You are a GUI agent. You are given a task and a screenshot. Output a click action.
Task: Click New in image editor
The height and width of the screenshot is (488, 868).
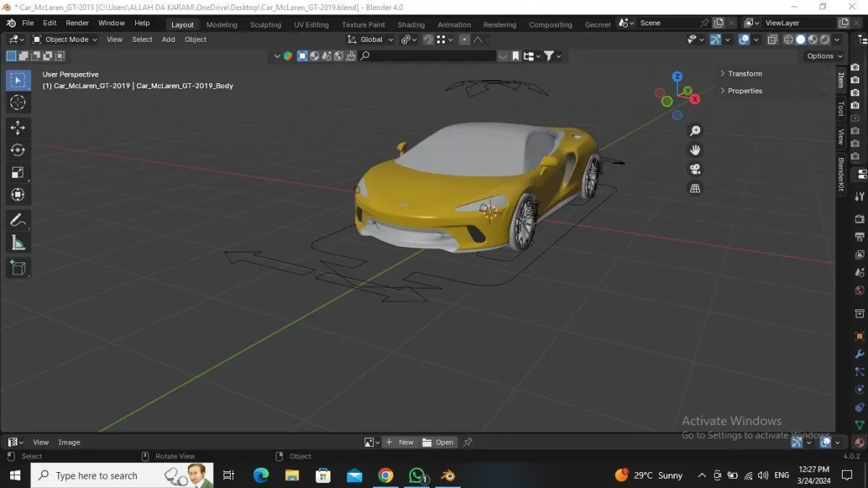[399, 442]
